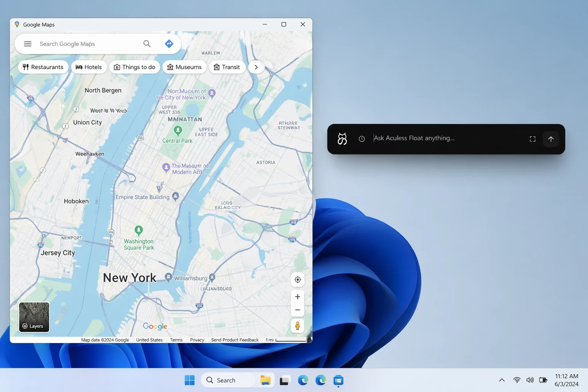The height and width of the screenshot is (392, 588).
Task: Show hidden system tray icons
Action: tap(502, 380)
